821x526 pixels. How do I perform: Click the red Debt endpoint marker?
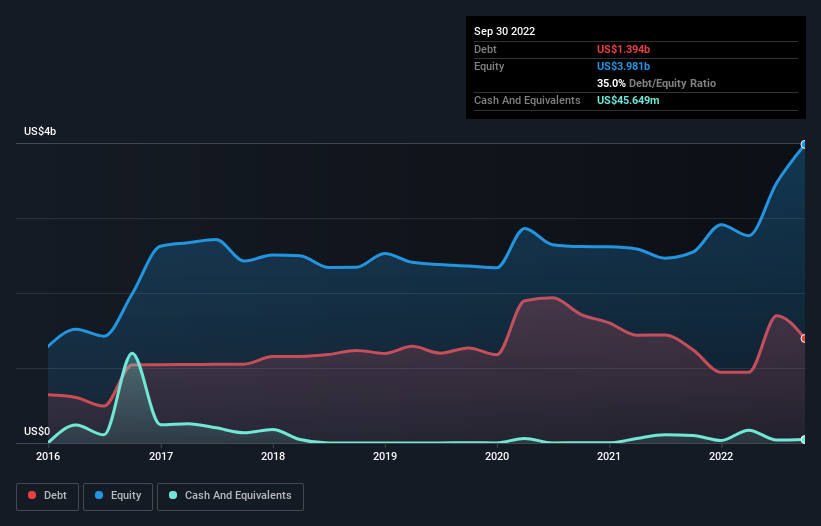(804, 339)
